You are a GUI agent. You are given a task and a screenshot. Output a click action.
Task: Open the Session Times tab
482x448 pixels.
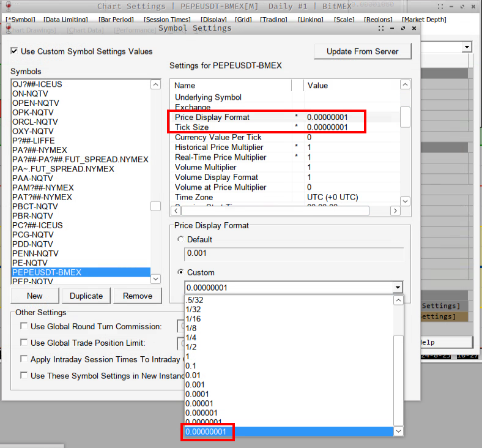point(167,20)
